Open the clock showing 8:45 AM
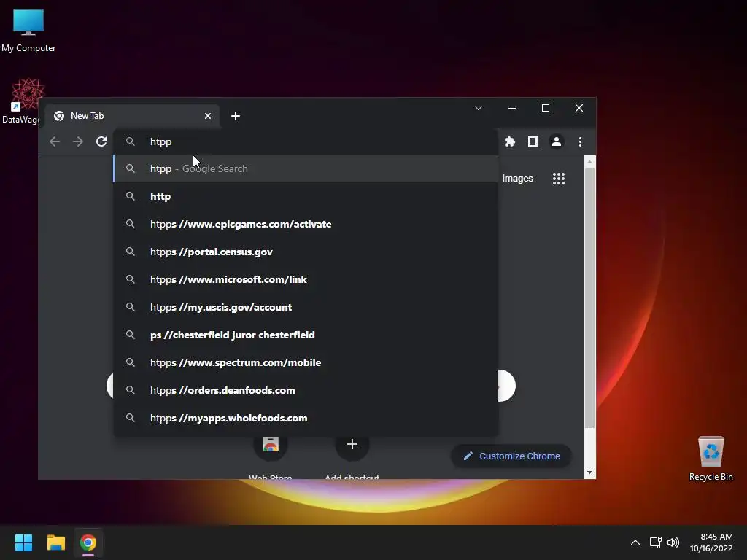Image resolution: width=747 pixels, height=560 pixels. pos(711,542)
